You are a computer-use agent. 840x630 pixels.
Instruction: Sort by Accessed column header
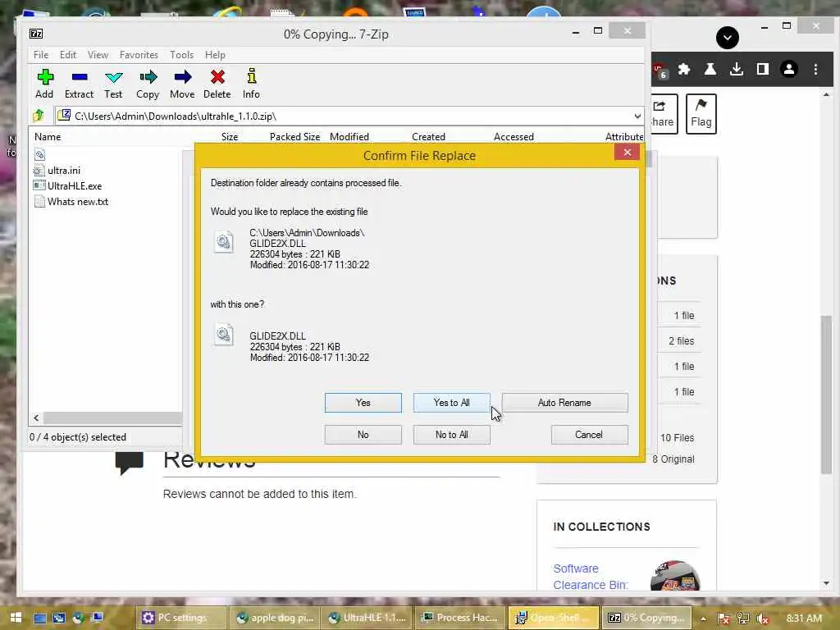[514, 137]
